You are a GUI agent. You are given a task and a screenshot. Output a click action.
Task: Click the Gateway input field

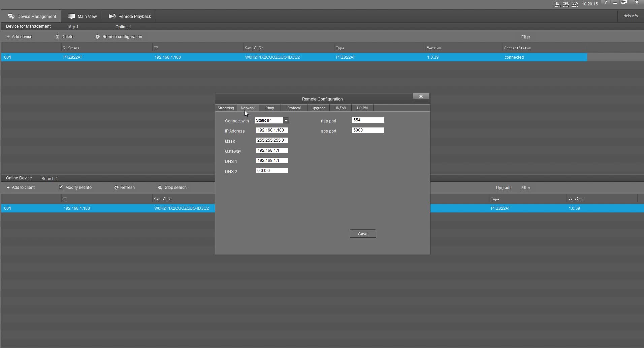pyautogui.click(x=272, y=150)
